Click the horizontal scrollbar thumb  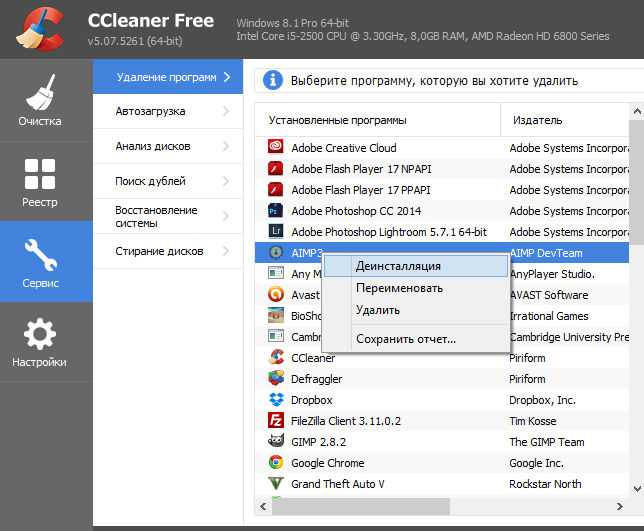(x=361, y=506)
